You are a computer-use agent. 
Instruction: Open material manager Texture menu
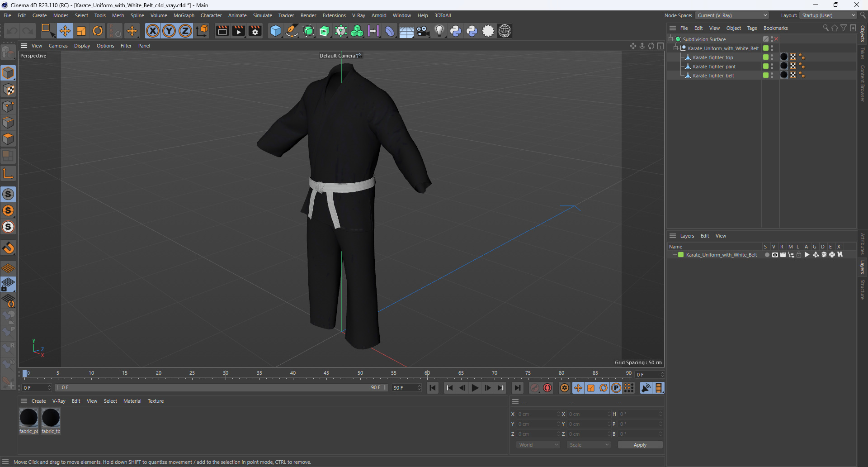point(156,401)
